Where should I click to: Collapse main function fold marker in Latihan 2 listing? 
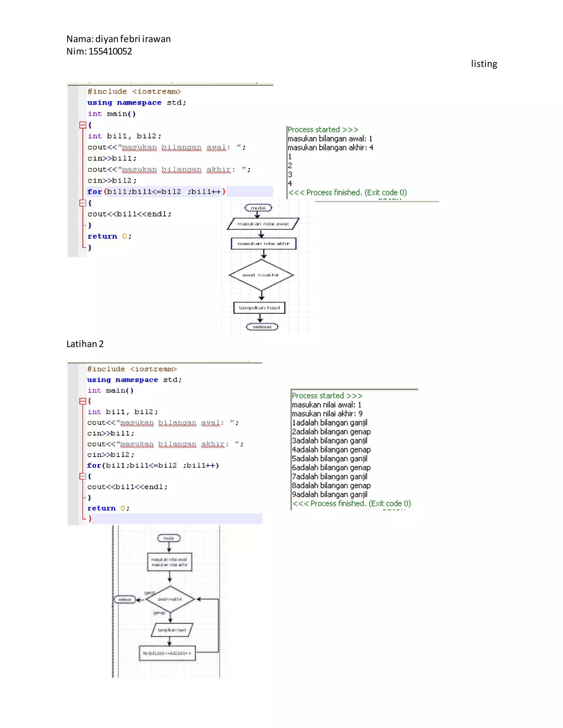coord(83,401)
